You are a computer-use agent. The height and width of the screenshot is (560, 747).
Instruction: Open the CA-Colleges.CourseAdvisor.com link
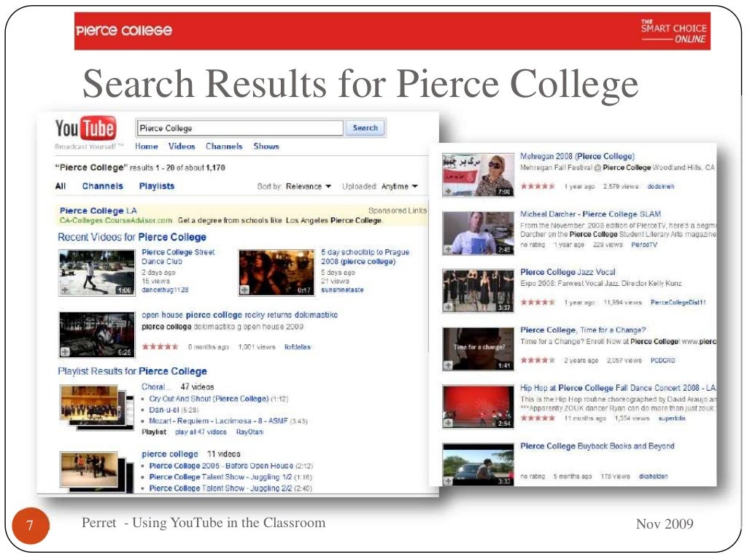[116, 220]
